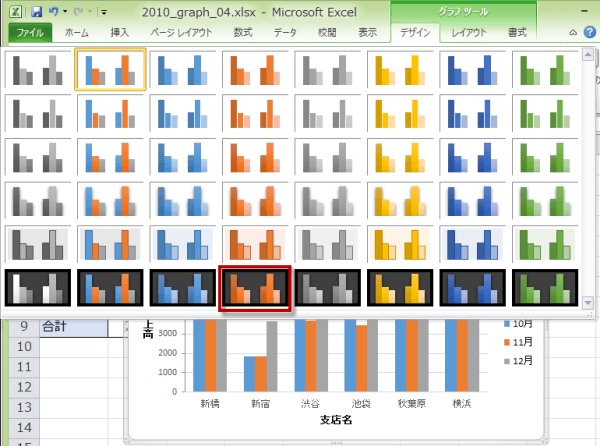Image resolution: width=600 pixels, height=446 pixels.
Task: Choose the grayscale chart style in top-left corner
Action: tap(37, 69)
